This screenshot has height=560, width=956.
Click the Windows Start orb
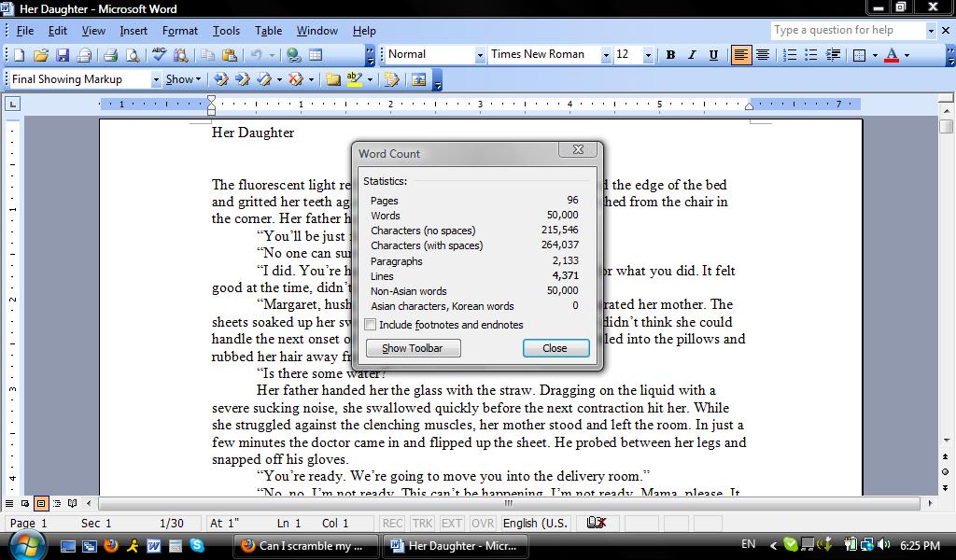(25, 543)
